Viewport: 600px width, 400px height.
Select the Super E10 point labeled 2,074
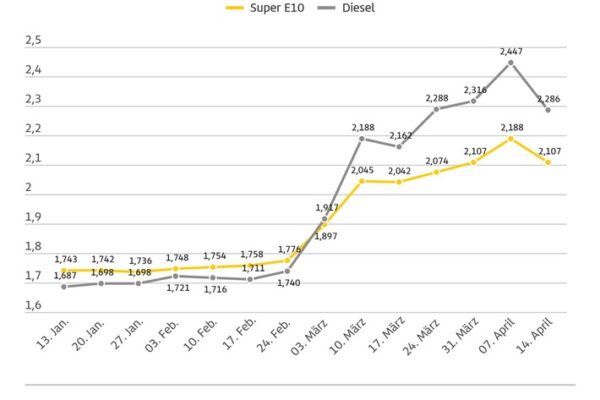[437, 172]
